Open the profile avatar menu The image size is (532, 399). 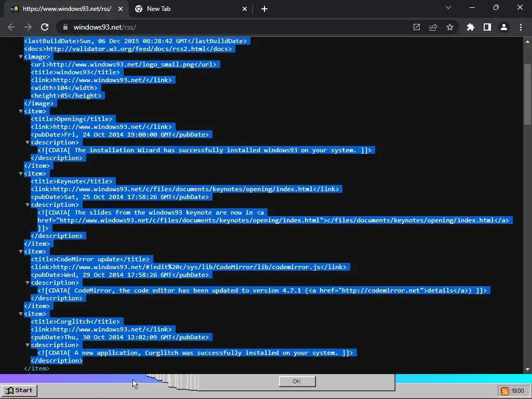tap(504, 27)
